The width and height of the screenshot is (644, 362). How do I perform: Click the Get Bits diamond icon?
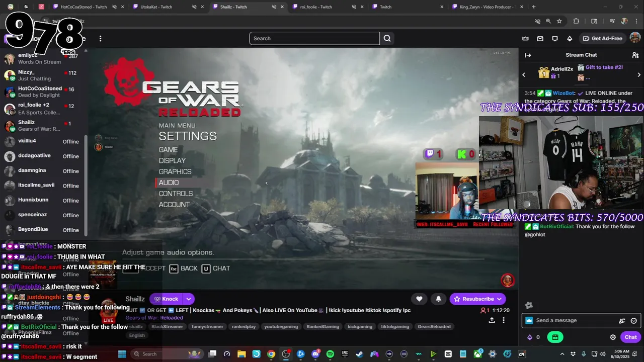tap(570, 38)
